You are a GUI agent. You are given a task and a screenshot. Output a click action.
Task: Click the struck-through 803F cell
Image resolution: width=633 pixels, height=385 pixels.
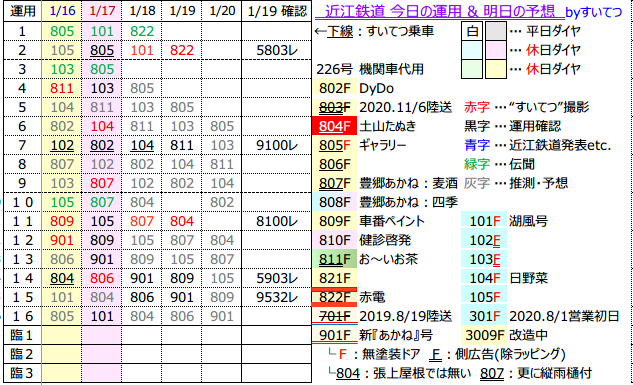coord(335,107)
